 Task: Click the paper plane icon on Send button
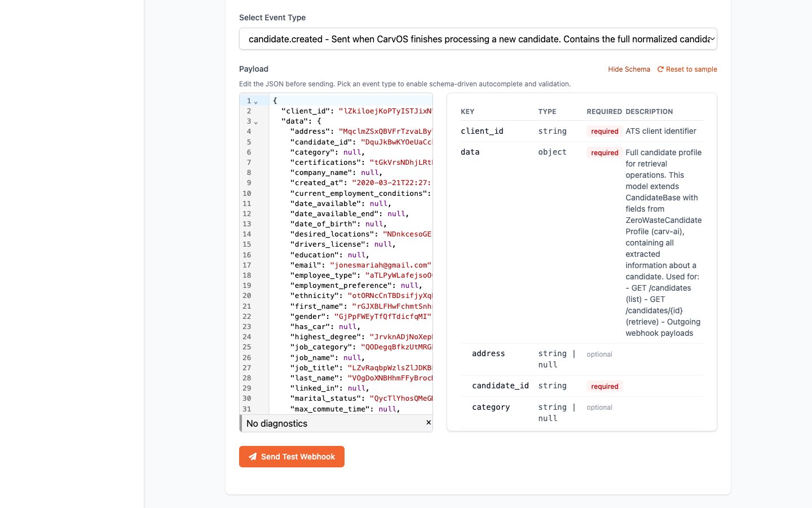(253, 457)
